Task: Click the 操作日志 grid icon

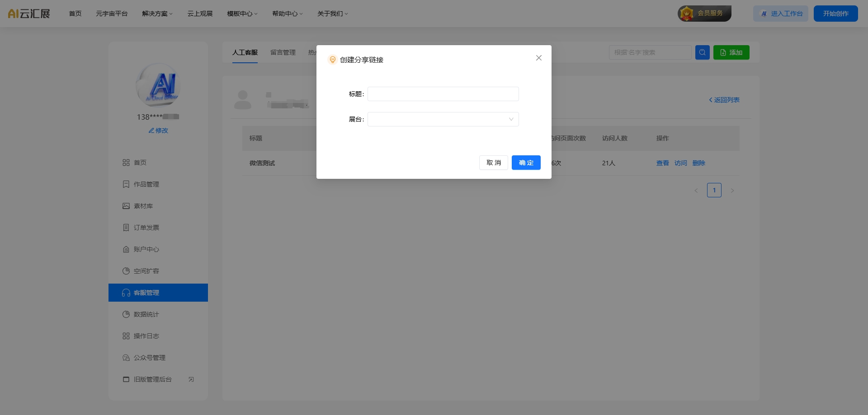Action: (x=127, y=336)
